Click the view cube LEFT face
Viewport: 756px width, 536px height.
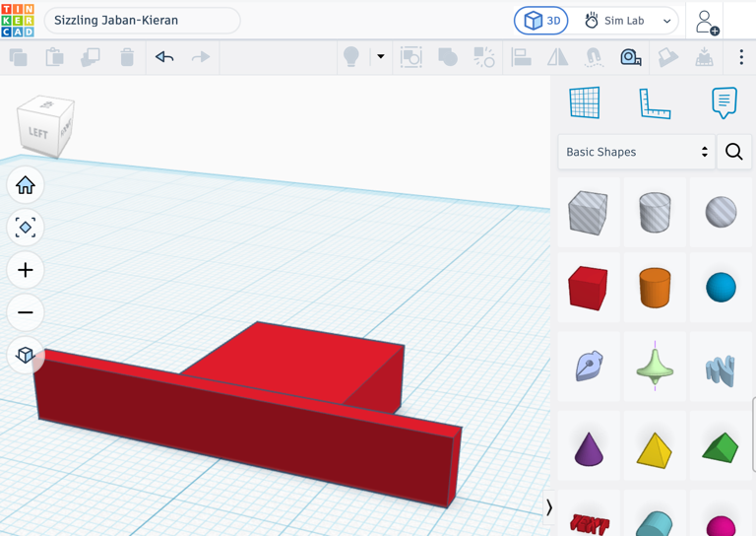38,132
